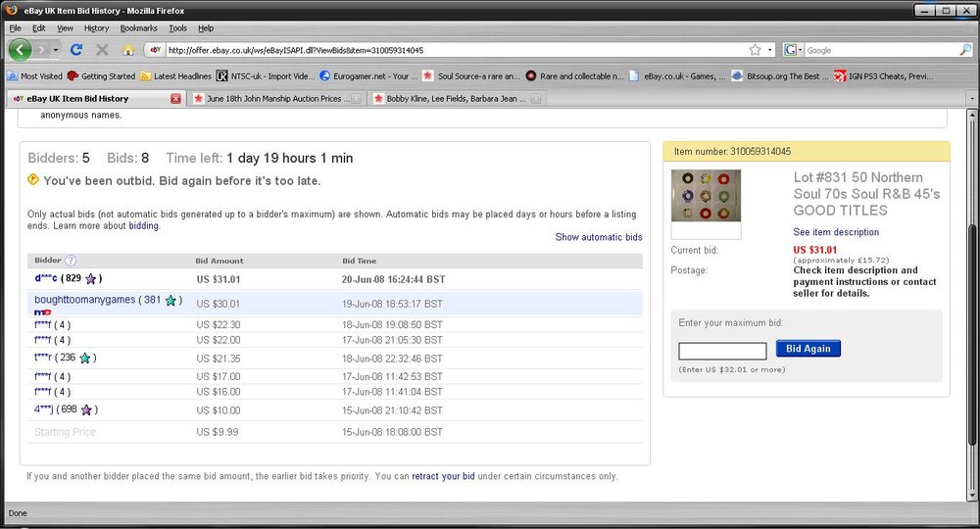Open the Getting Started bookmark
The width and height of the screenshot is (980, 529).
101,76
